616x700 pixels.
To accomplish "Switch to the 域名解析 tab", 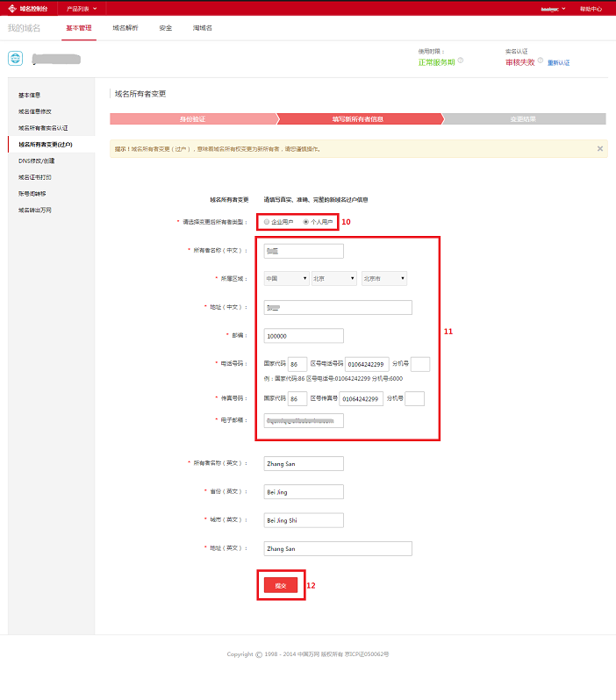I will (x=125, y=28).
